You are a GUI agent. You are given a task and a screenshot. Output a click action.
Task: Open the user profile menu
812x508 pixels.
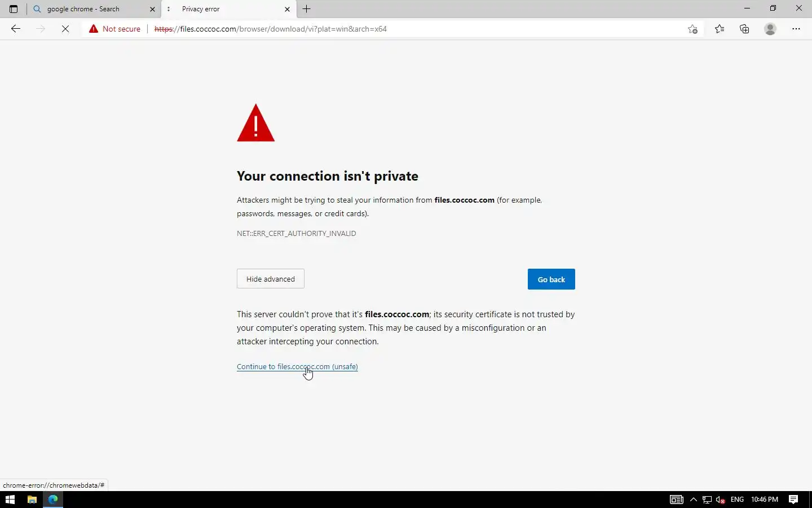point(770,29)
